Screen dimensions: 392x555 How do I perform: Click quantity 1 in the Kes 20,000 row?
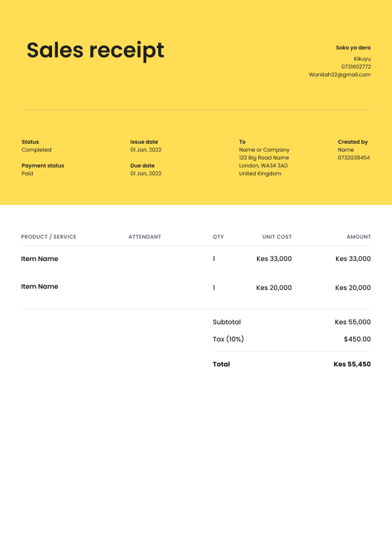click(x=214, y=288)
